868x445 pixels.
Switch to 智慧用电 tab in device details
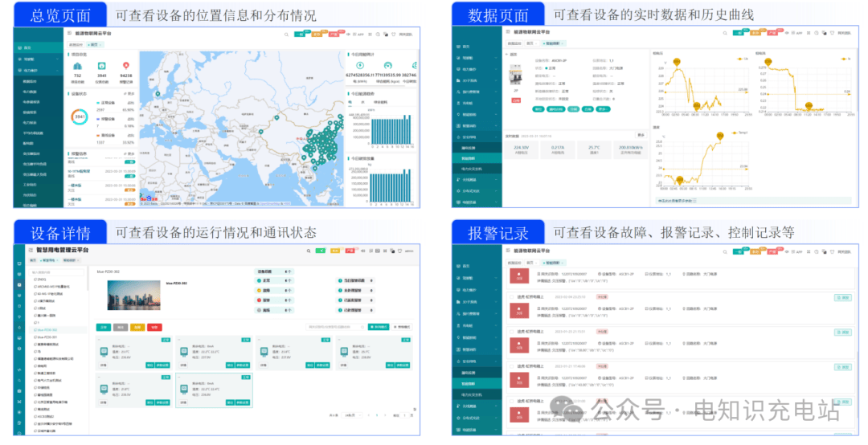pos(49,260)
